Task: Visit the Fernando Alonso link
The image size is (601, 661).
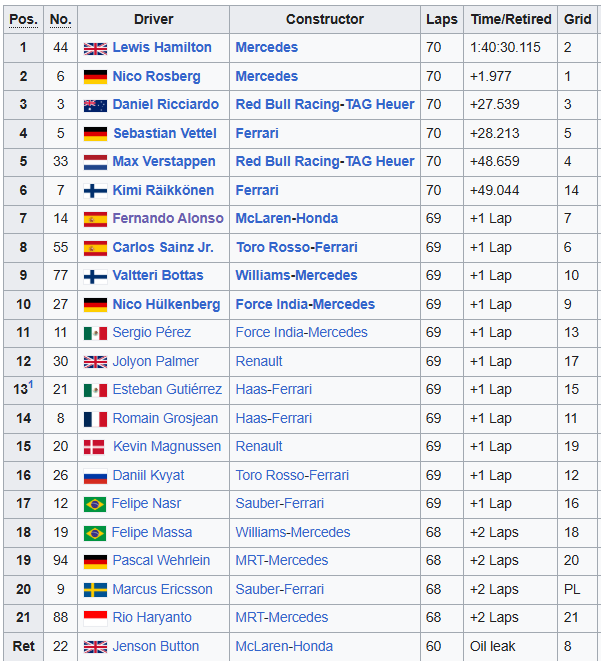Action: click(168, 218)
